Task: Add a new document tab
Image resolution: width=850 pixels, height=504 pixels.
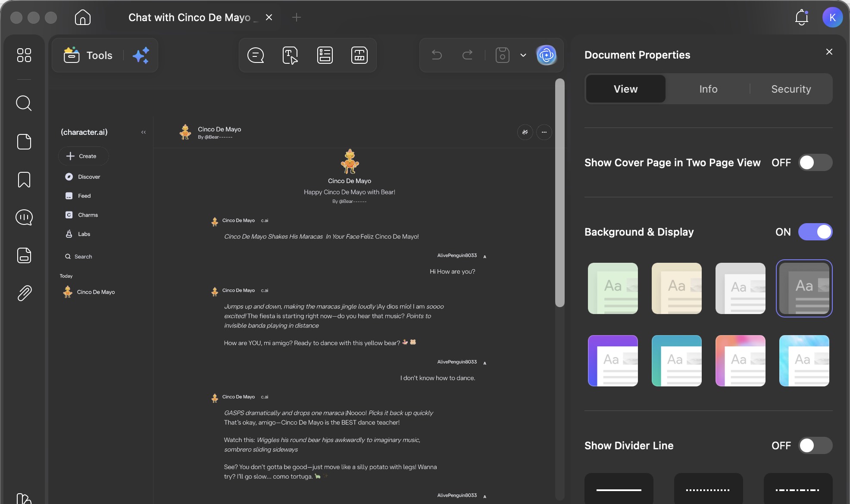Action: click(297, 17)
